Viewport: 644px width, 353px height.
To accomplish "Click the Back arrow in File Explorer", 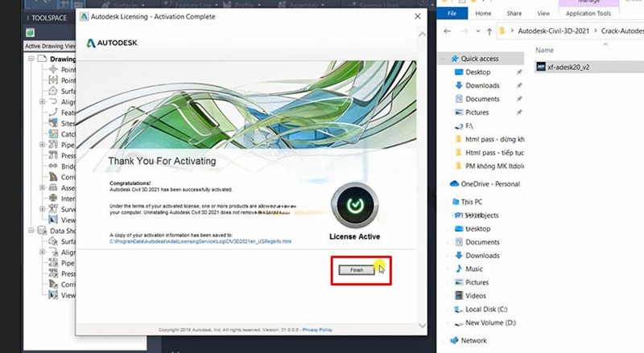I will (447, 32).
